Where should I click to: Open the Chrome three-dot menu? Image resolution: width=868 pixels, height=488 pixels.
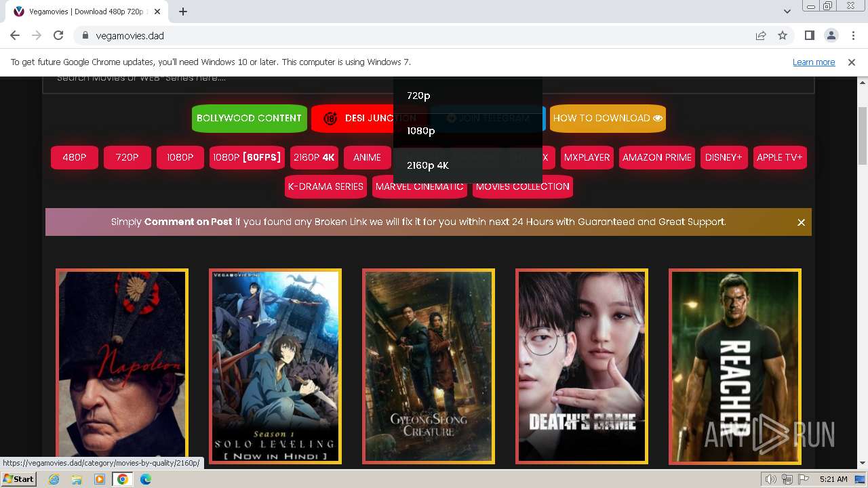[x=852, y=35]
